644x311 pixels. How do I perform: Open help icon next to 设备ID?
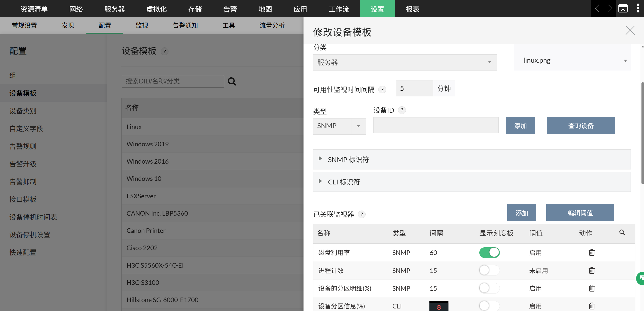[402, 110]
